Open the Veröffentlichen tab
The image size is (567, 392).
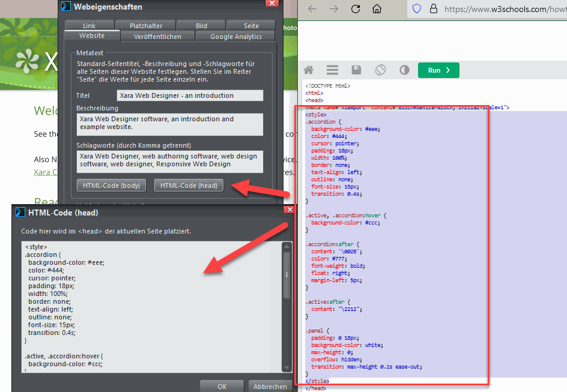(x=157, y=37)
